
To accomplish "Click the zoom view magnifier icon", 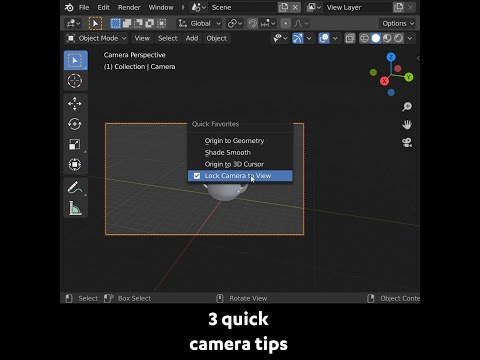I will click(x=407, y=107).
